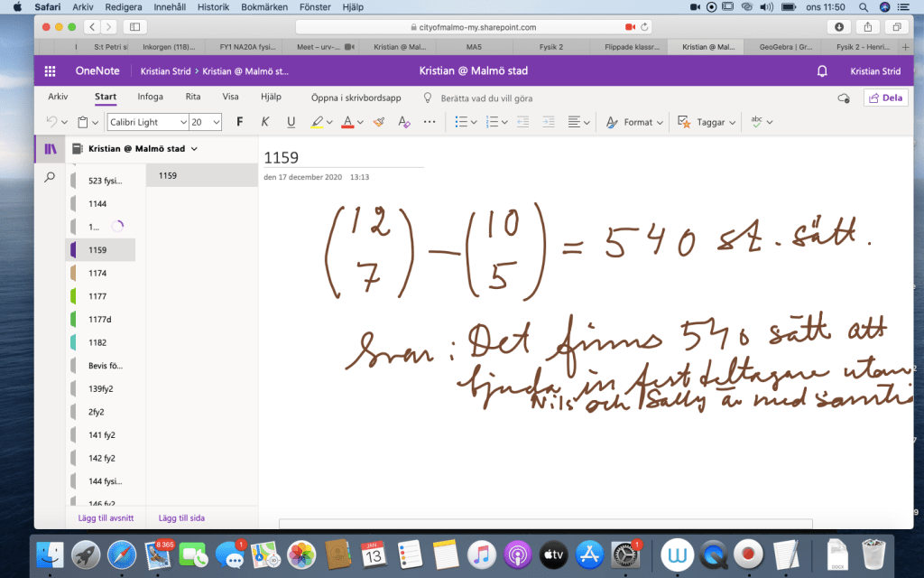The width and height of the screenshot is (924, 578).
Task: Open the notebook navigation pane icon
Action: [50, 148]
